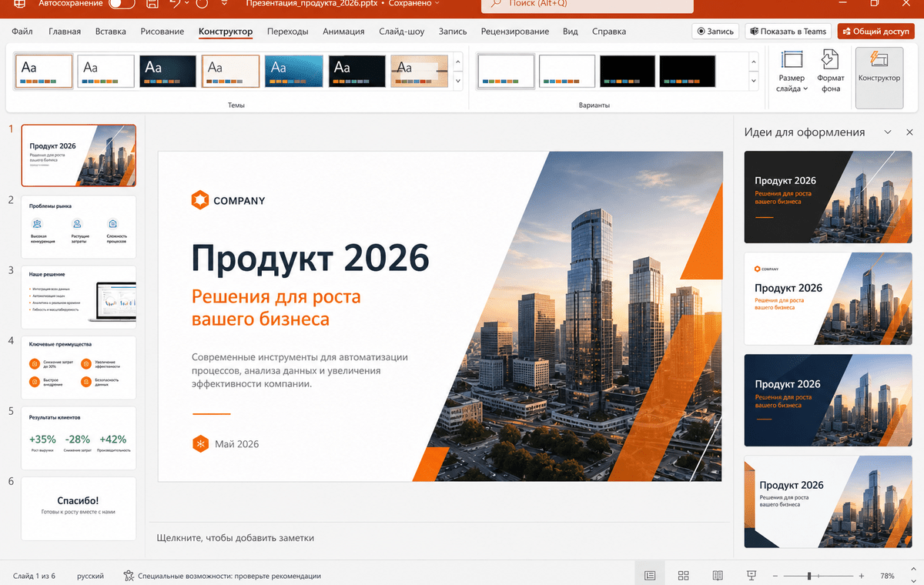Click the Undo arrow icon
Viewport: 924px width, 585px height.
coord(175,4)
